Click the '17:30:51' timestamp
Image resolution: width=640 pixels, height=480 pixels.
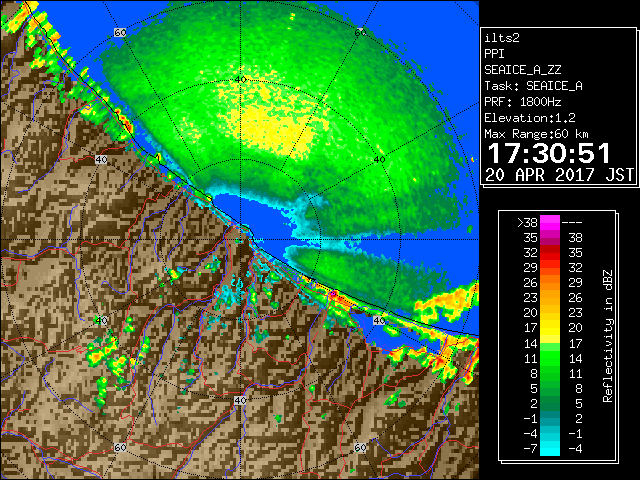tap(549, 153)
